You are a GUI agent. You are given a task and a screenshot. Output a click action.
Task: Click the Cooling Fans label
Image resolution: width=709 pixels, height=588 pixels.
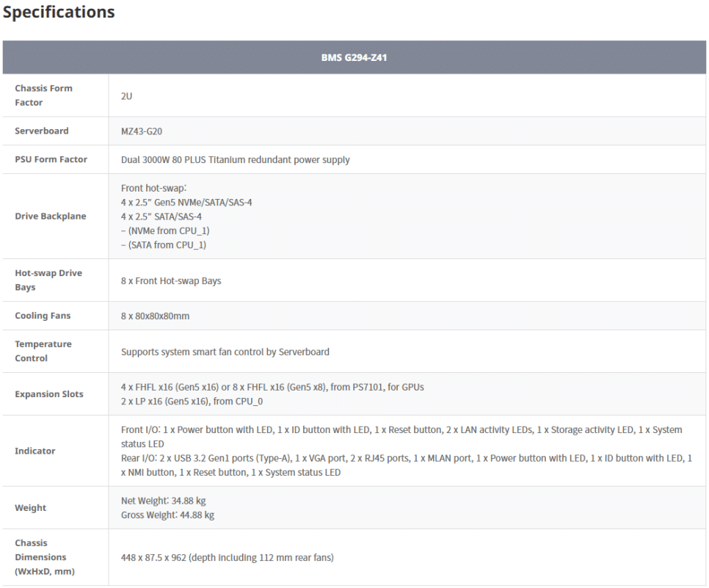43,316
